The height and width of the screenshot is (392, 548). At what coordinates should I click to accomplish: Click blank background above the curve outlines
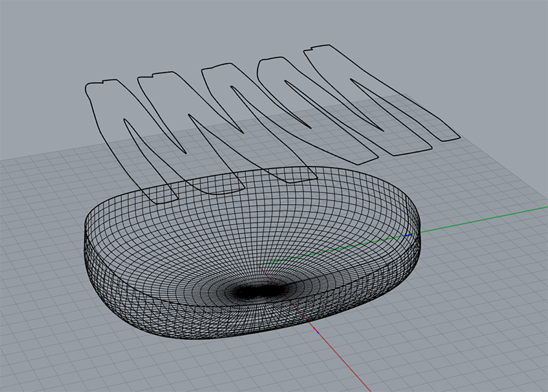[206, 27]
